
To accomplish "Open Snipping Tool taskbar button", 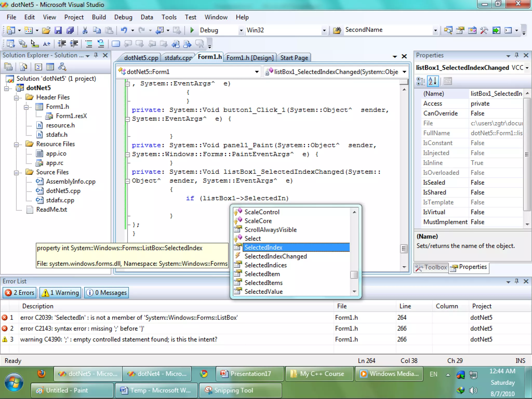I will click(x=240, y=390).
